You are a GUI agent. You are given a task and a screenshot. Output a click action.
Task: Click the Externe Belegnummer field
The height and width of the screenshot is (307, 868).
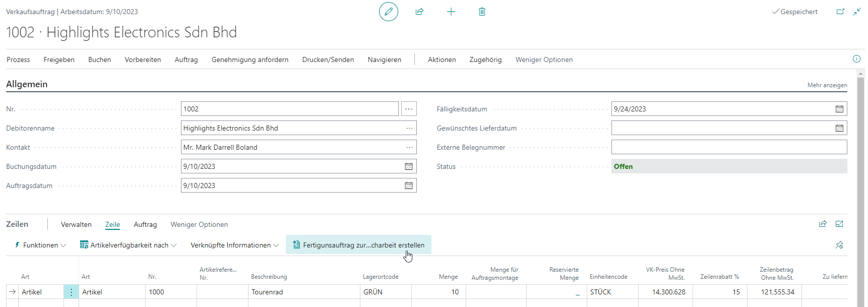pos(729,147)
